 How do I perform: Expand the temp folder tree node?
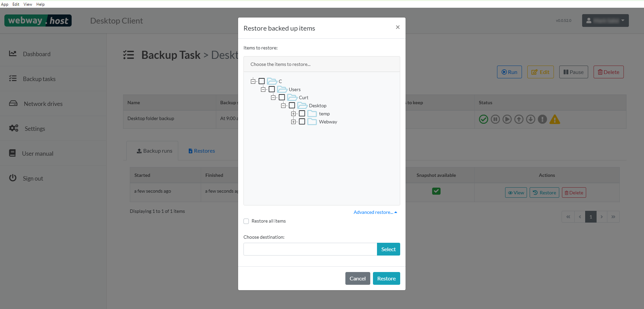click(293, 114)
